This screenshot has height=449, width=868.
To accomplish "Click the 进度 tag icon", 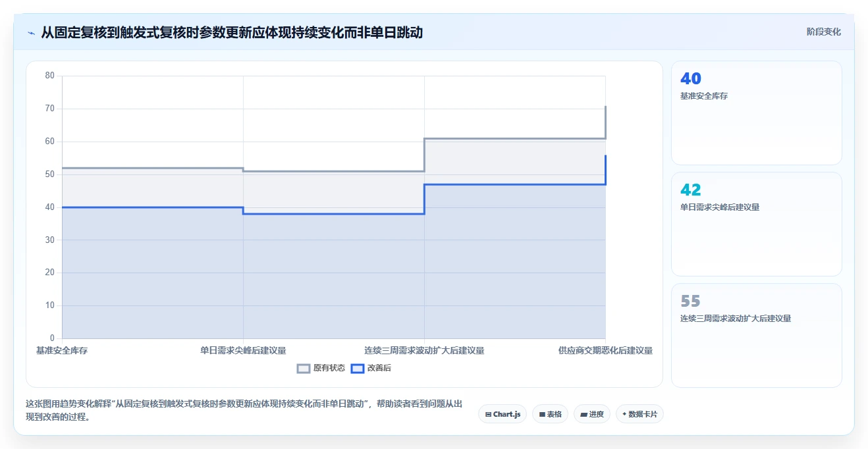I will [584, 415].
